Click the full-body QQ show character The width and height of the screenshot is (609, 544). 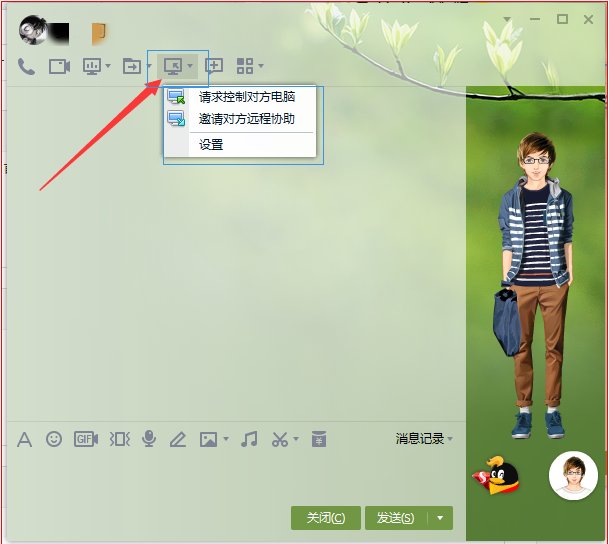point(536,285)
